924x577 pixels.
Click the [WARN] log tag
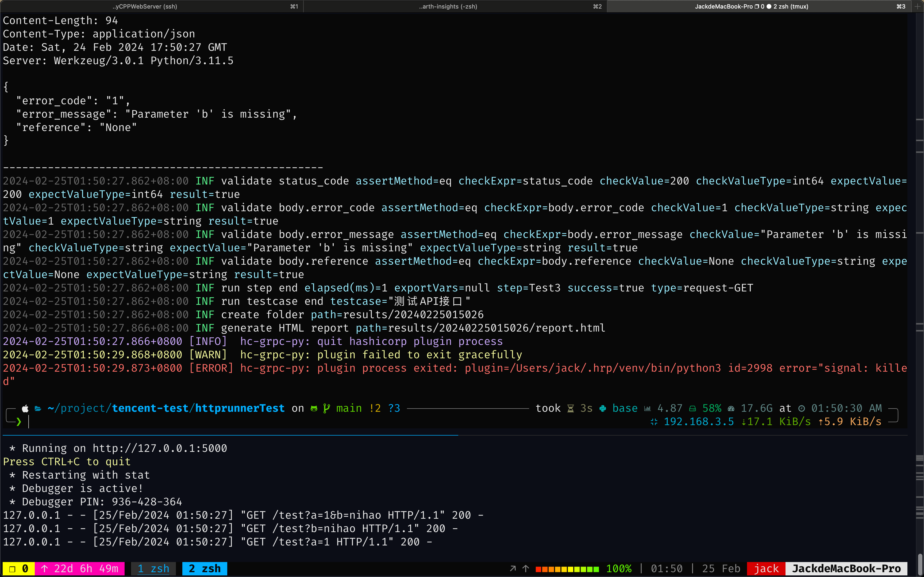point(208,355)
